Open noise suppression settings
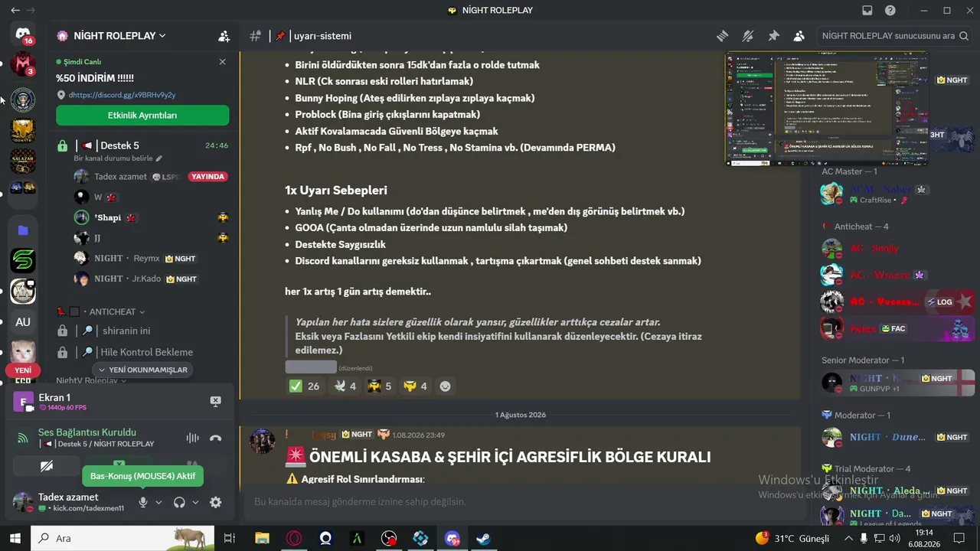Viewport: 980px width, 551px height. point(192,439)
